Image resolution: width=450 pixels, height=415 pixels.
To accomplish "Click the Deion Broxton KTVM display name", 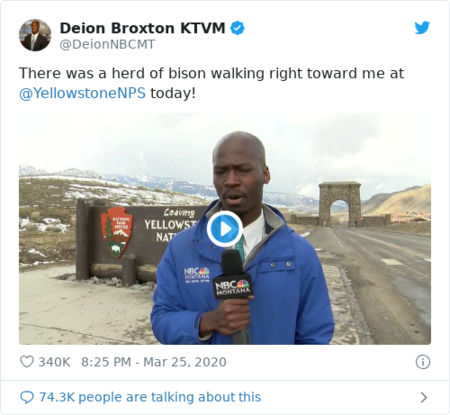I will pyautogui.click(x=143, y=28).
